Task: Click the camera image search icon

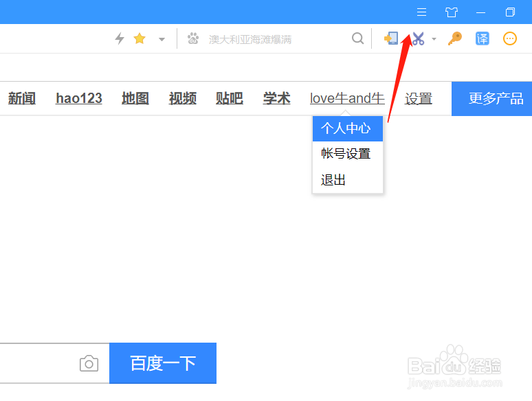Action: 89,363
